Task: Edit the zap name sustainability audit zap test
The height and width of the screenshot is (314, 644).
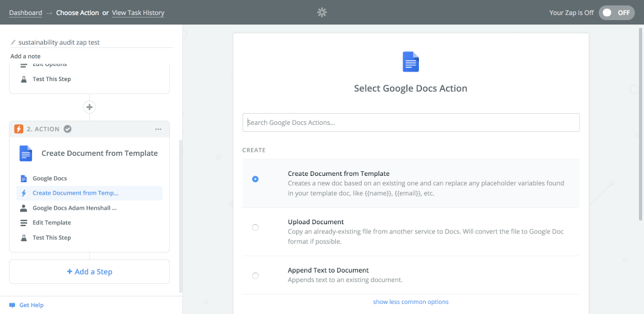Action: (58, 42)
